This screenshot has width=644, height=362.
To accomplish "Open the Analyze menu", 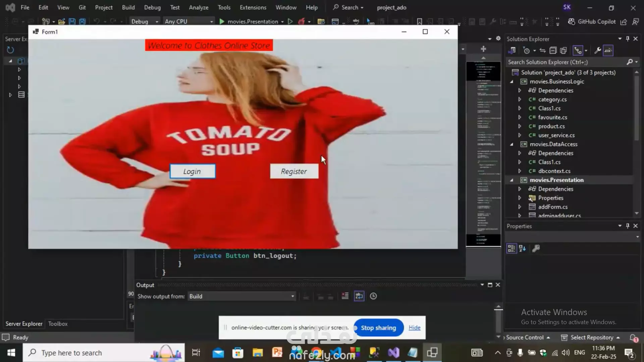I will (x=199, y=7).
